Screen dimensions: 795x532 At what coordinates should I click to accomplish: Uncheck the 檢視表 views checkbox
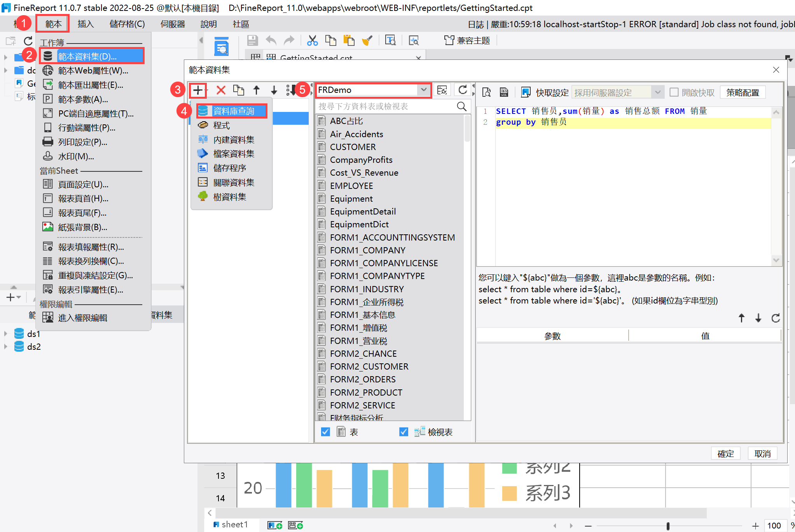click(x=404, y=432)
